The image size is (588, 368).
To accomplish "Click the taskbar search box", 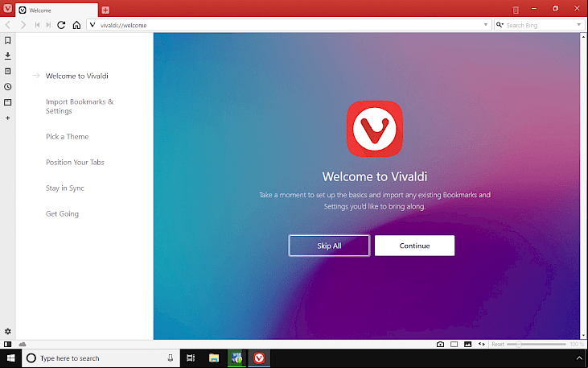I will tap(101, 358).
